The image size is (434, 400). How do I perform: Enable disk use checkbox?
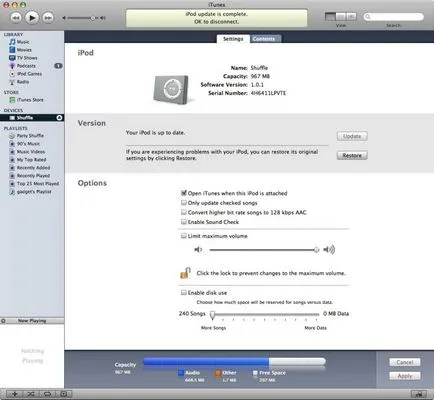[x=184, y=293]
